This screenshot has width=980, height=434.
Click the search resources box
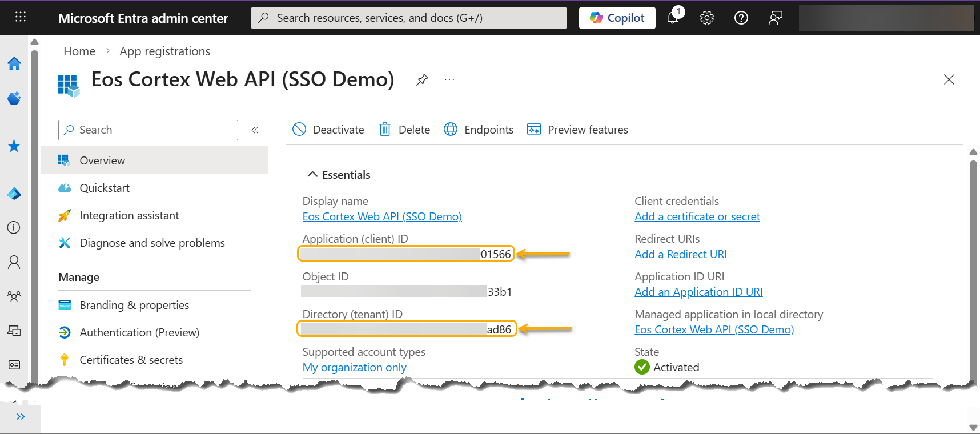(409, 18)
